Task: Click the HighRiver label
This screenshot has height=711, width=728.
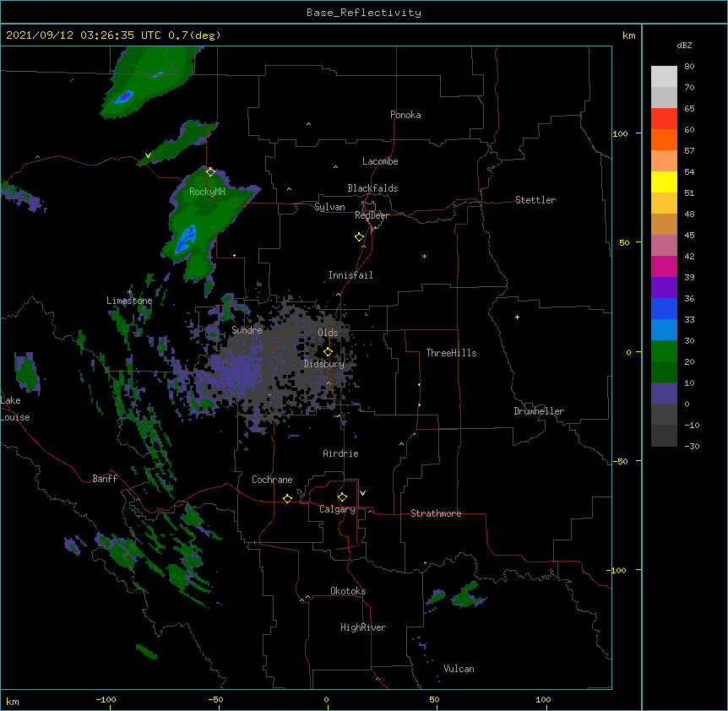Action: 363,627
